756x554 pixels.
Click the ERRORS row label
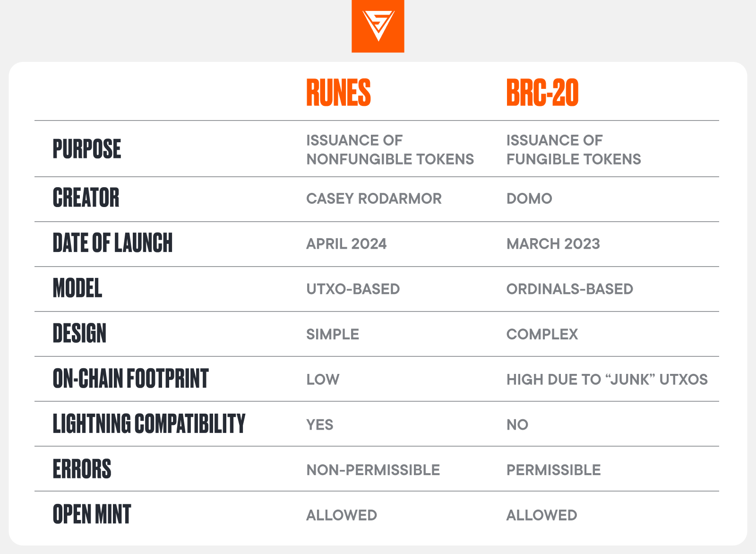[x=82, y=469]
